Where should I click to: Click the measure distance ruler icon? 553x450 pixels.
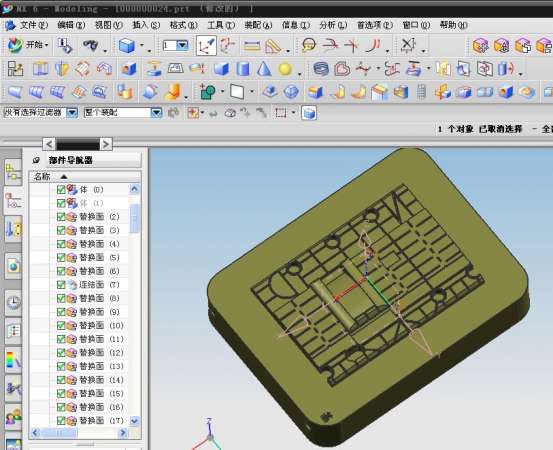click(x=252, y=45)
